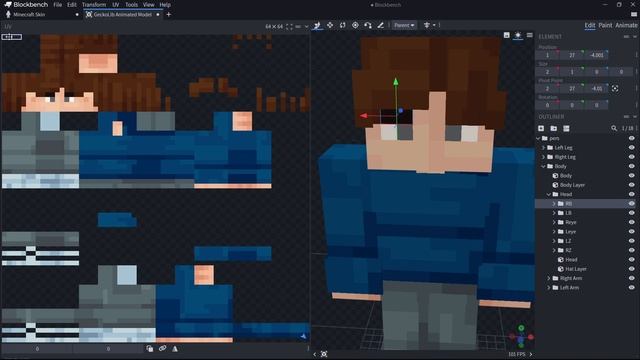Open the Tools menu

tap(131, 5)
